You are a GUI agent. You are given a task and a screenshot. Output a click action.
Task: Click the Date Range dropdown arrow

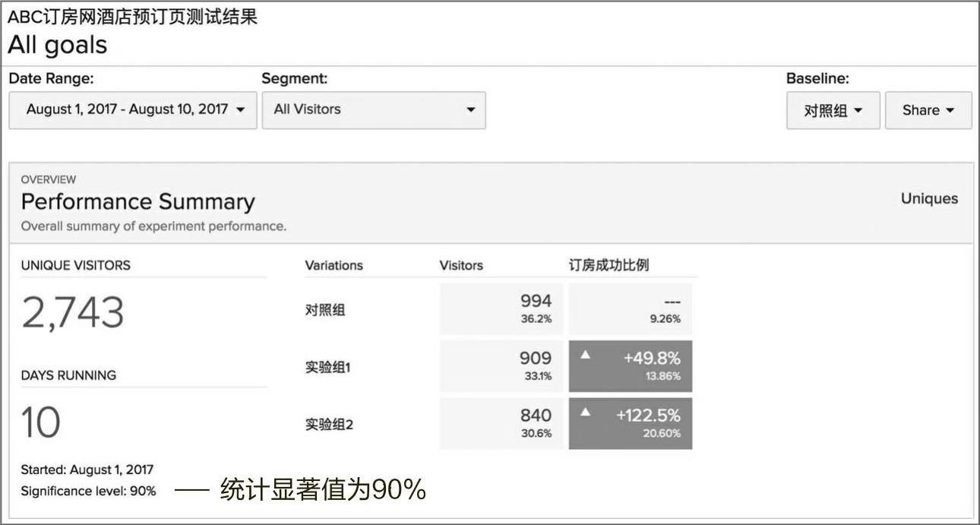click(241, 110)
